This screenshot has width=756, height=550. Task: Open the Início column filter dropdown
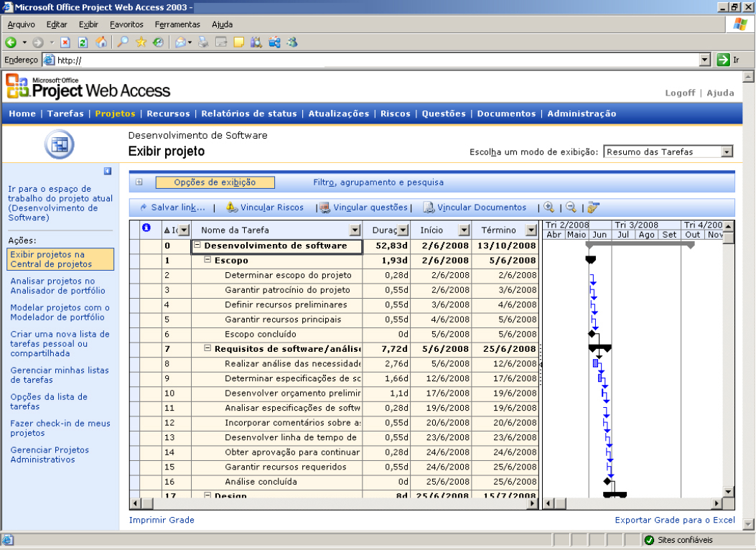tap(464, 230)
